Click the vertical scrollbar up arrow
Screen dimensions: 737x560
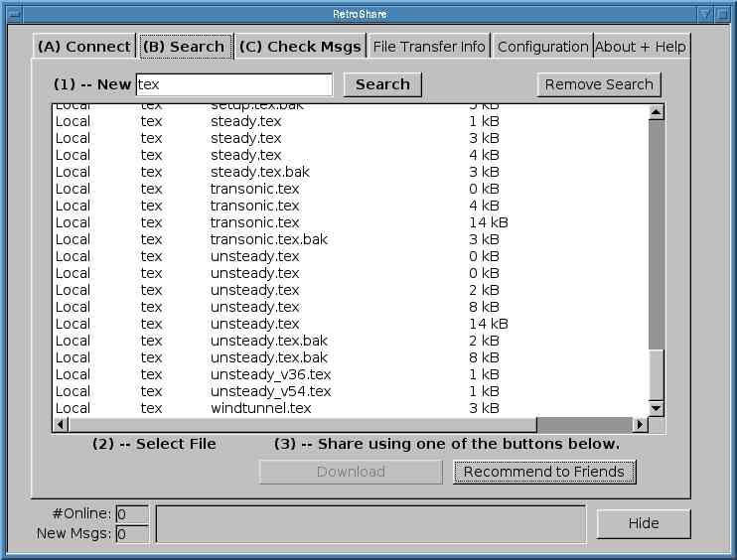656,112
